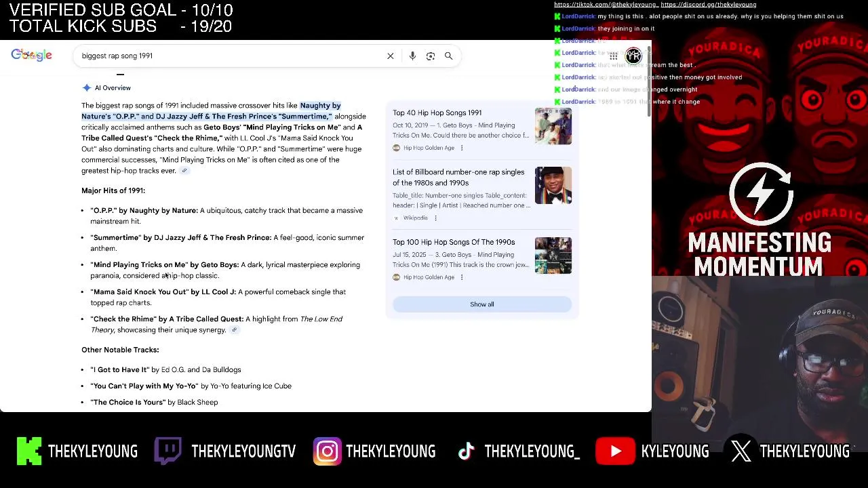Click Hip Hop Golden Age favicon under Top 40

396,148
